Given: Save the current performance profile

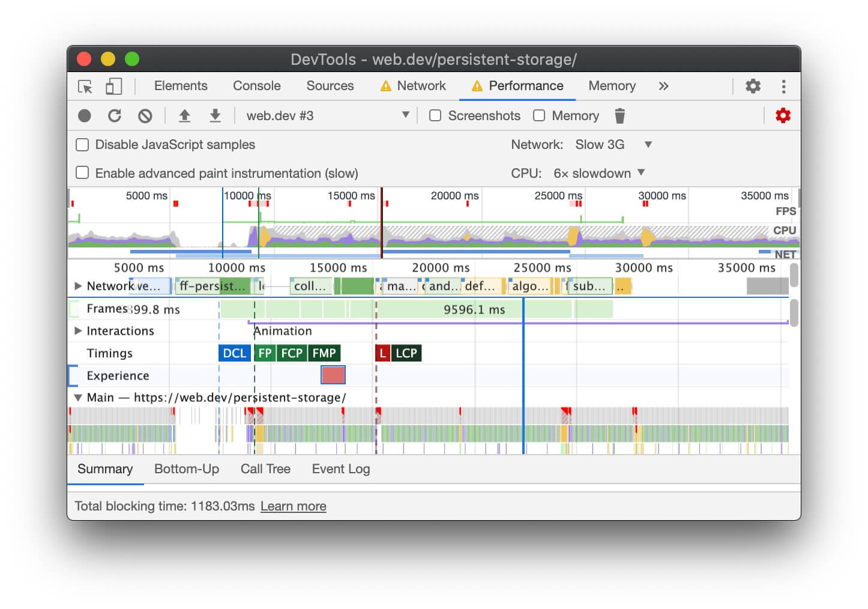Looking at the screenshot, I should (x=215, y=115).
